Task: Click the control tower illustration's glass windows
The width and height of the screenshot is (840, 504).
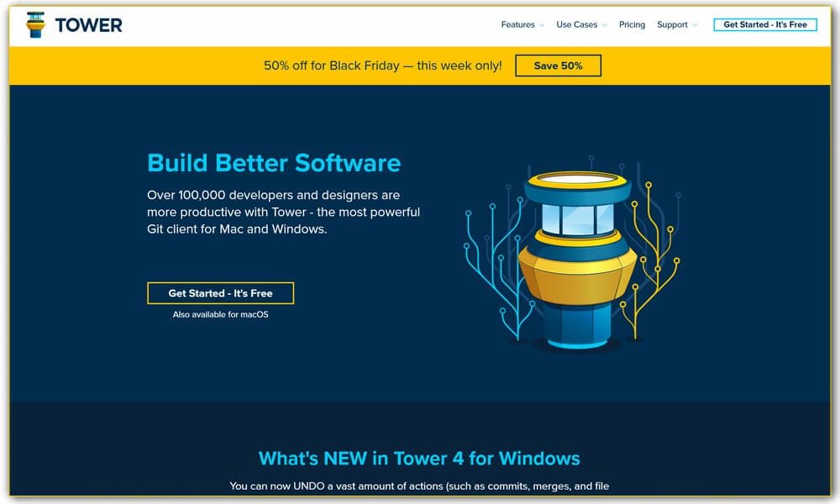Action: (577, 218)
